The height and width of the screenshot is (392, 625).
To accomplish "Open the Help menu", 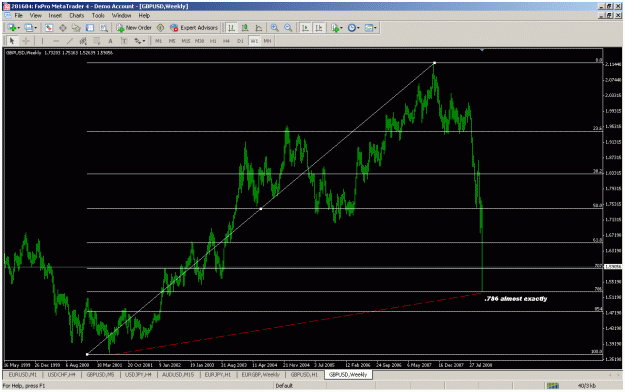I will coord(144,16).
